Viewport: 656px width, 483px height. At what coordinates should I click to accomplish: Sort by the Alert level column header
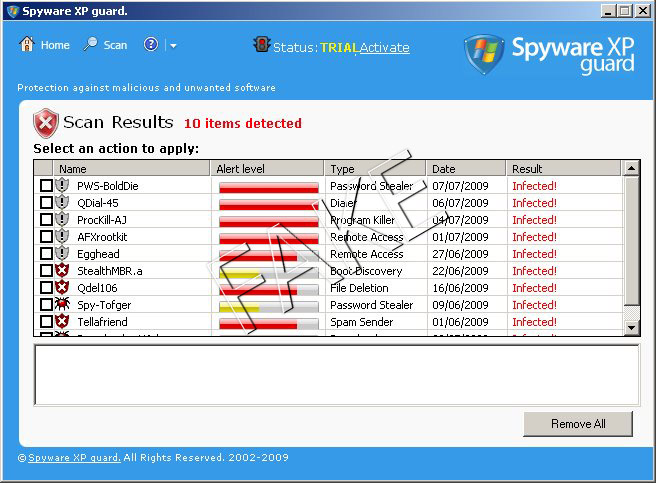pos(267,169)
